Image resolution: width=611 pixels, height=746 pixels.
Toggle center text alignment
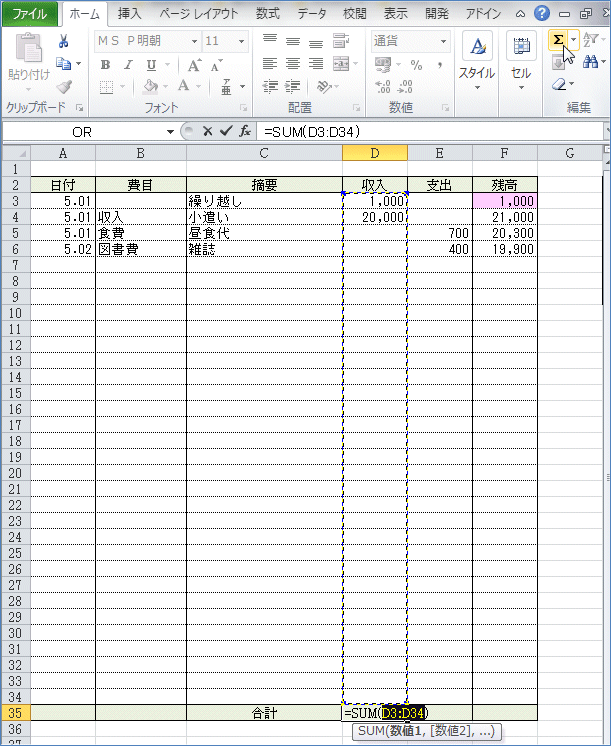[x=293, y=64]
